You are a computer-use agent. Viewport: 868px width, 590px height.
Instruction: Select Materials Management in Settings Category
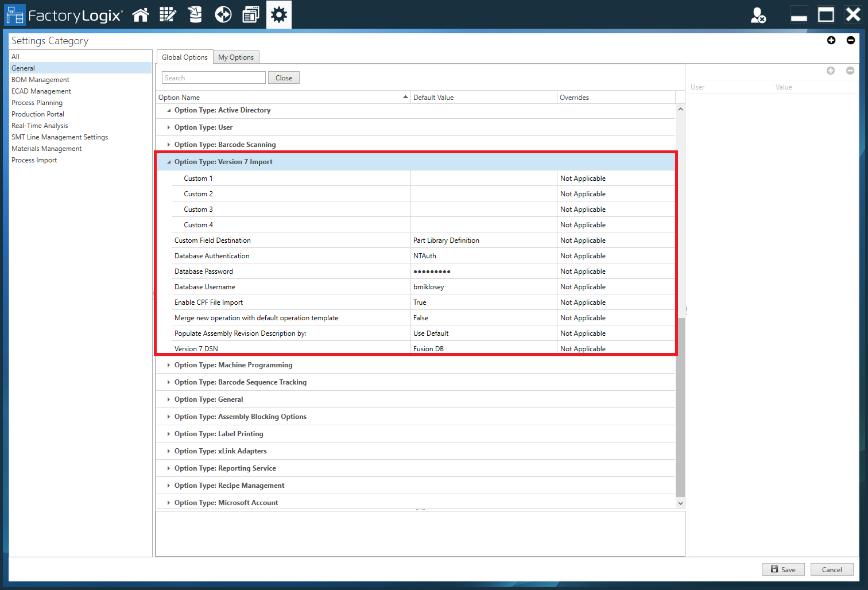pyautogui.click(x=46, y=148)
